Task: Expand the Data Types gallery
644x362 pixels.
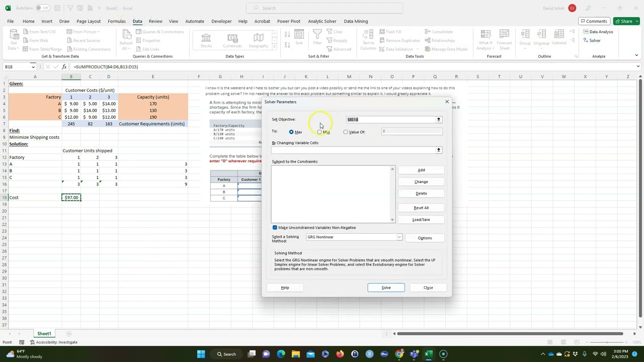Action: click(274, 48)
